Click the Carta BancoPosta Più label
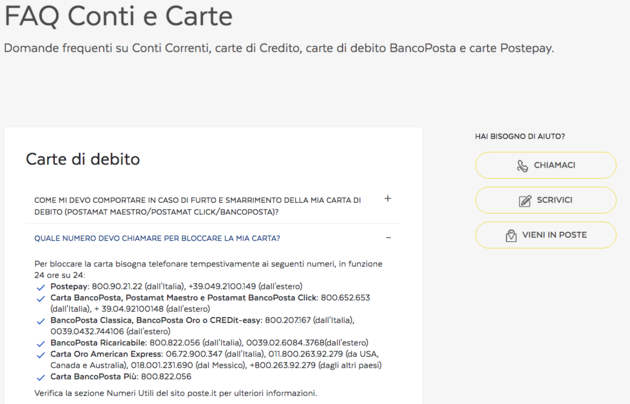 click(x=94, y=376)
